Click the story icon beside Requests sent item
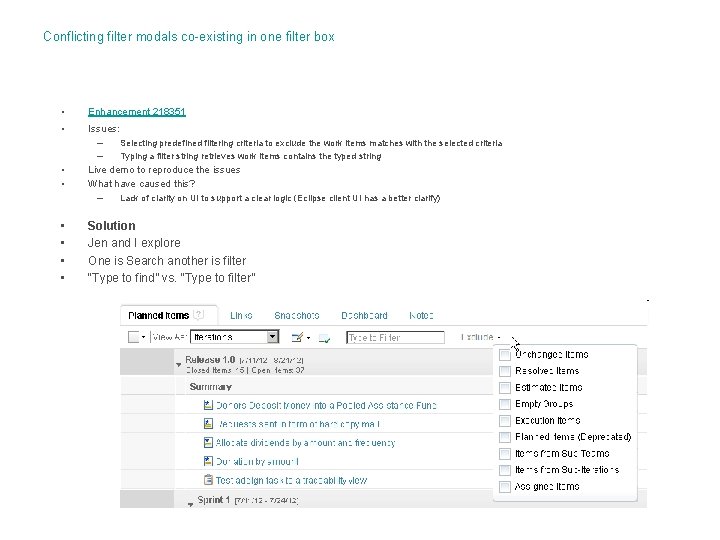720x540 pixels. coord(208,423)
